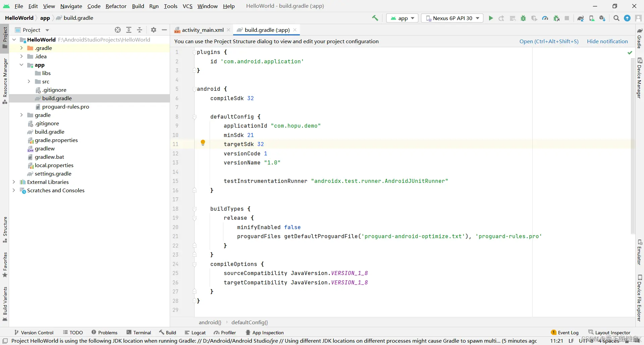Click the green inspection checkmark icon

pos(630,53)
